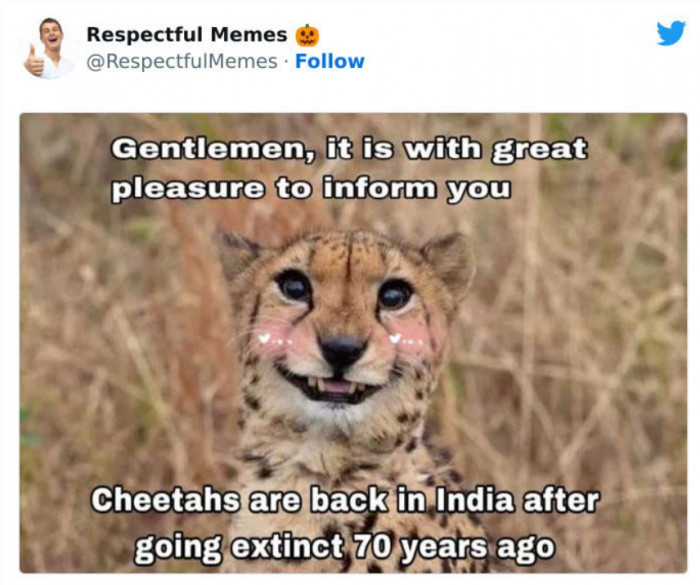
Task: Visit the @RespectfulMemes handle
Action: pos(182,62)
